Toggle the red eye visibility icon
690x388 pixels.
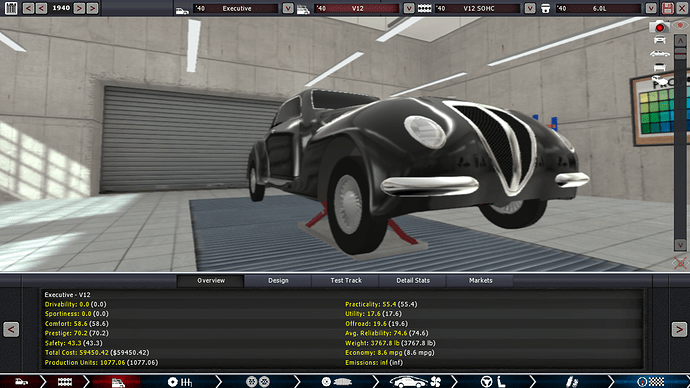tap(681, 26)
